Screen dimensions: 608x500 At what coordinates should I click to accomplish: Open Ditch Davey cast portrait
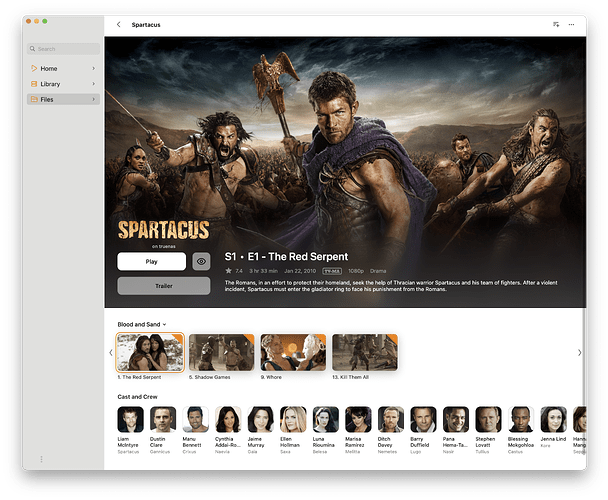tap(391, 419)
